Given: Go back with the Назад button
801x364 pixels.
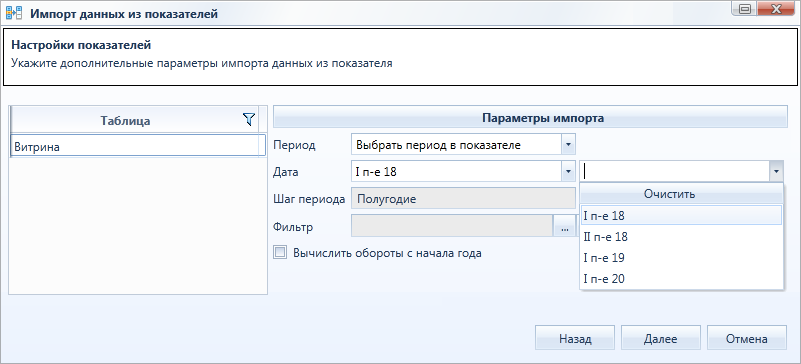Looking at the screenshot, I should click(575, 338).
